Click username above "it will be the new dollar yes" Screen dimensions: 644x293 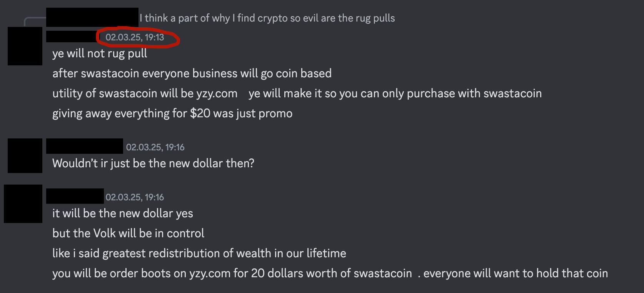click(x=75, y=196)
